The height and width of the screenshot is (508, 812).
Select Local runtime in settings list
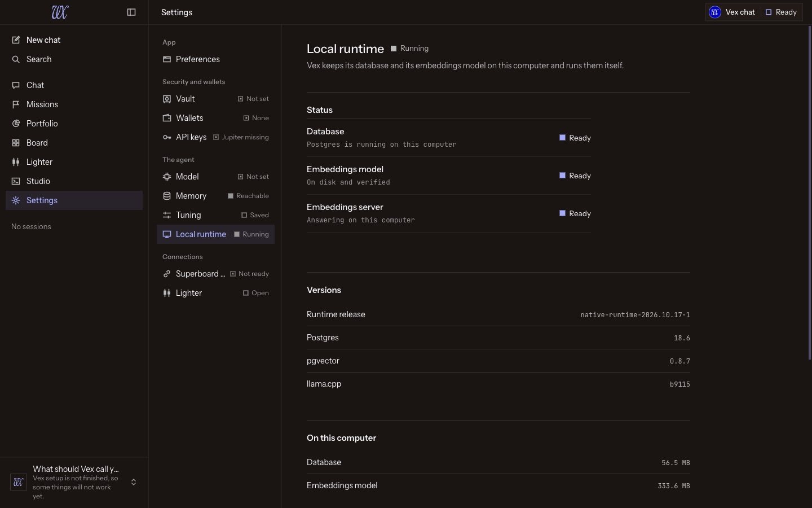point(215,234)
